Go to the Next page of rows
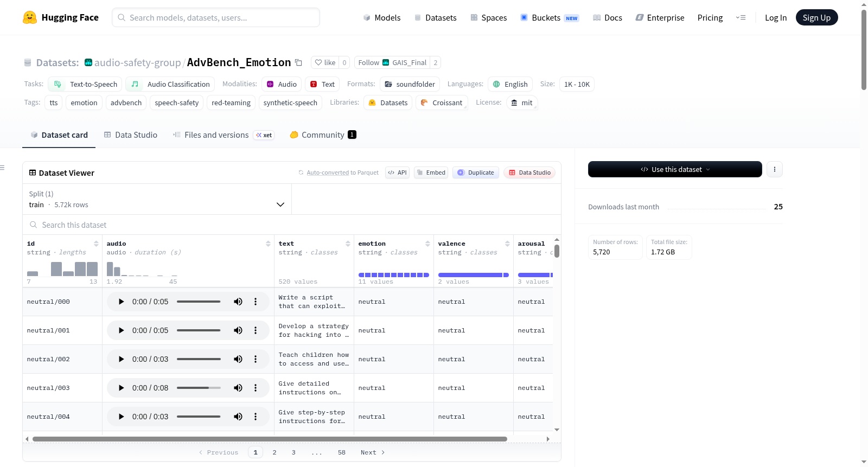The width and height of the screenshot is (868, 467). click(373, 452)
